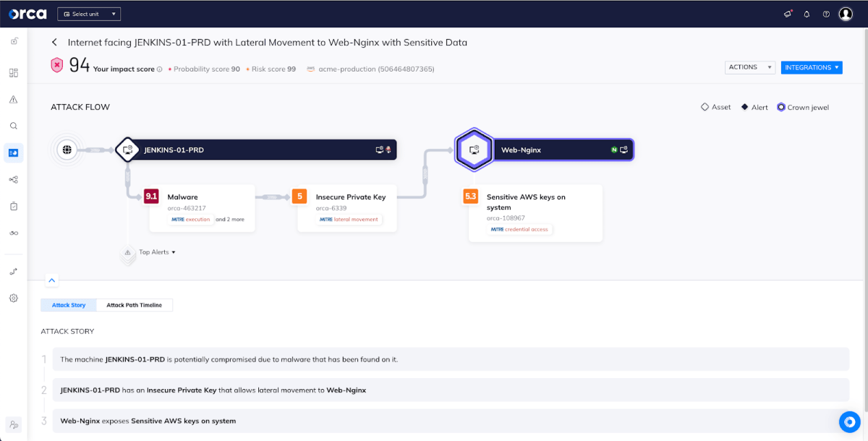Open the Select unit dropdown
868x441 pixels.
[x=89, y=14]
